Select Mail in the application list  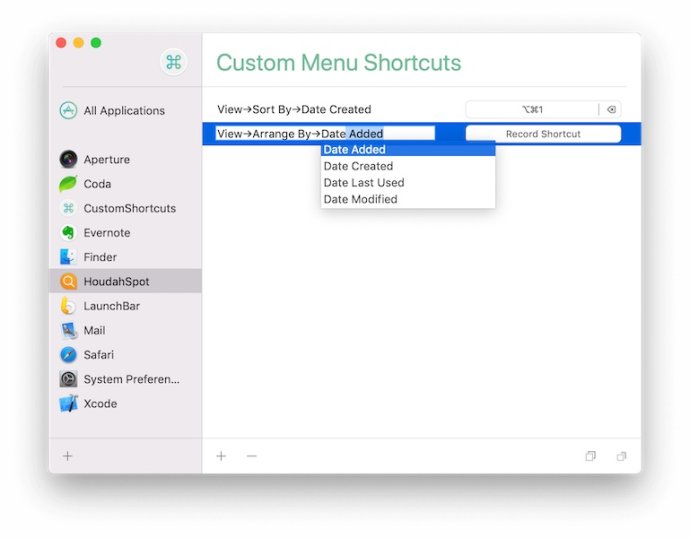coord(125,330)
